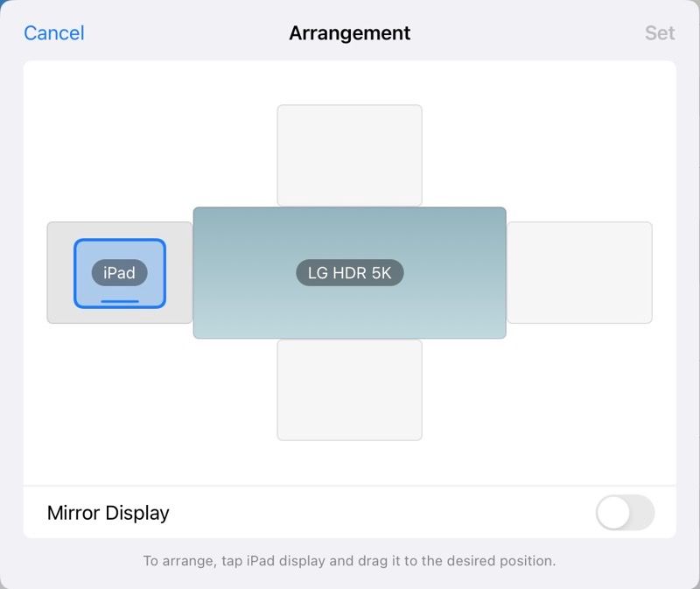This screenshot has width=700, height=589.
Task: Tap the "LG HDR 5K" name pill
Action: click(x=350, y=273)
